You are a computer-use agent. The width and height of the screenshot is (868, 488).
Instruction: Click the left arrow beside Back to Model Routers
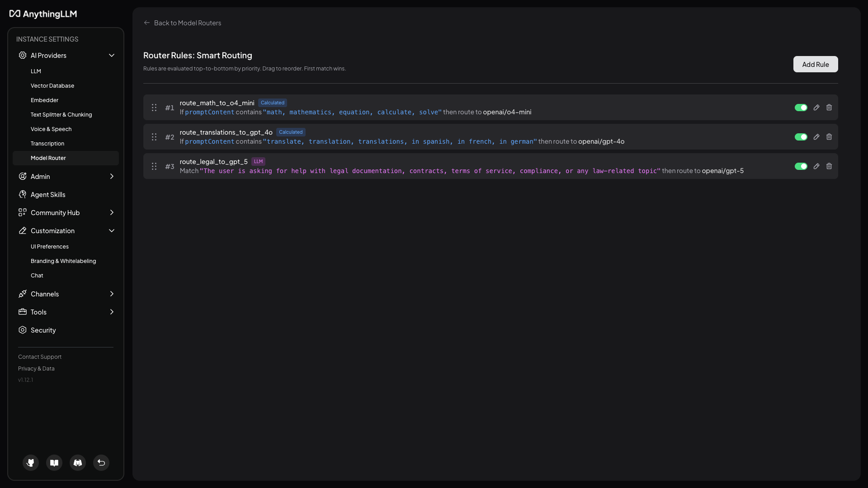(147, 23)
